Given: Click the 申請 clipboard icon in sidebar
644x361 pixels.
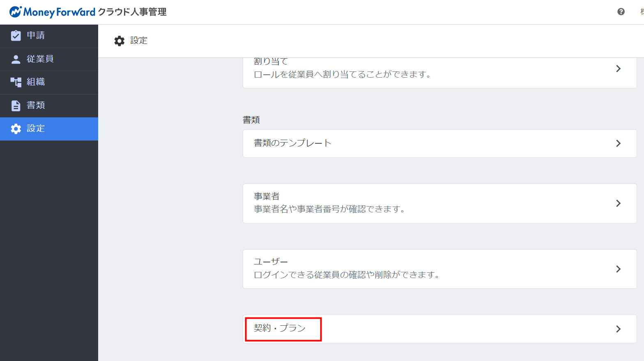Looking at the screenshot, I should 16,36.
